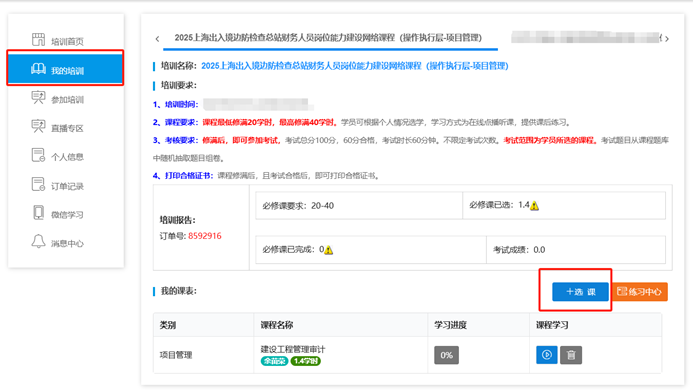Play the 建设工程管理审计 course

click(x=547, y=355)
